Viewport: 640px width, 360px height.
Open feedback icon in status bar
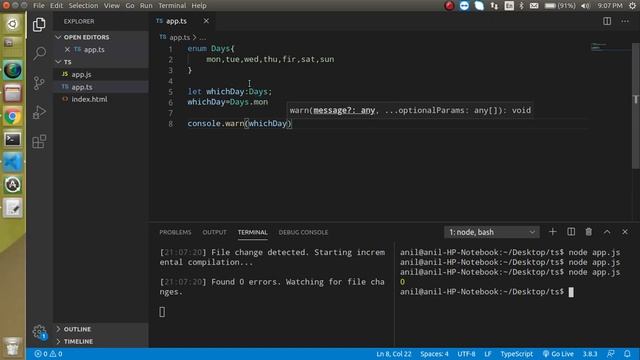[x=611, y=354]
